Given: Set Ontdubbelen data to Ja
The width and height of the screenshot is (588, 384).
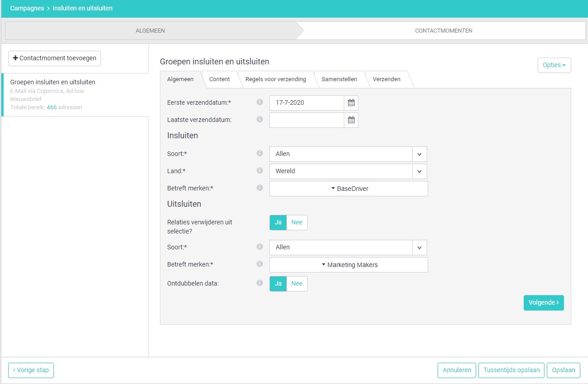Looking at the screenshot, I should click(278, 284).
